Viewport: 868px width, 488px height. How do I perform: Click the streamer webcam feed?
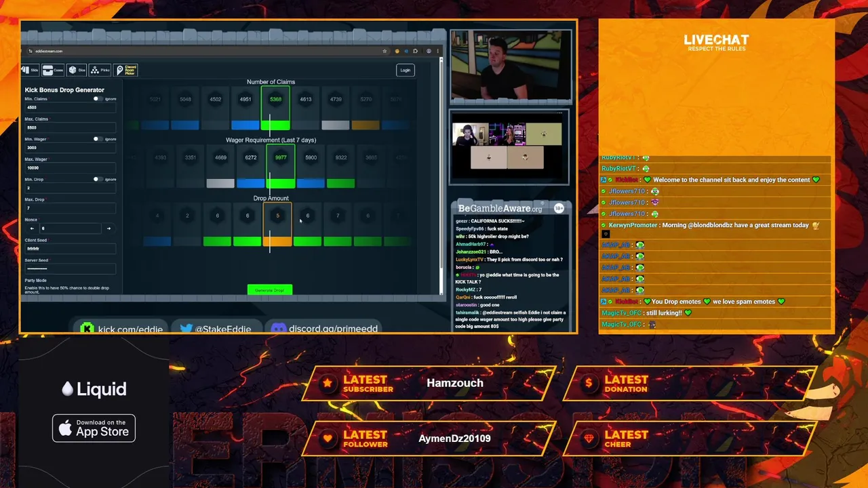tap(510, 66)
